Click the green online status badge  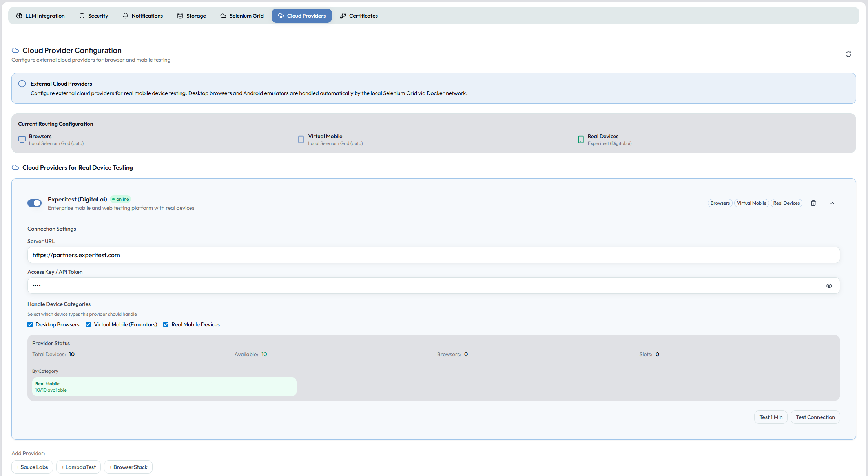[x=120, y=199]
